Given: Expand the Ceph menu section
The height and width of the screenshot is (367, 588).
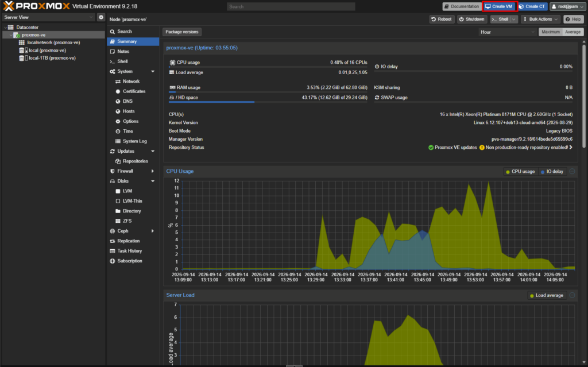Looking at the screenshot, I should [153, 231].
